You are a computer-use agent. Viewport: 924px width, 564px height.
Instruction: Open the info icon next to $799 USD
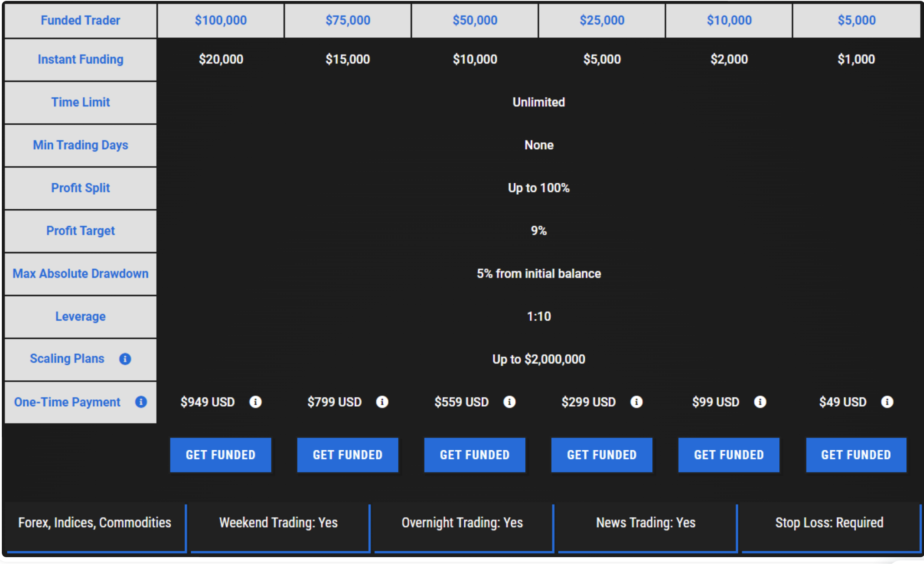point(382,402)
